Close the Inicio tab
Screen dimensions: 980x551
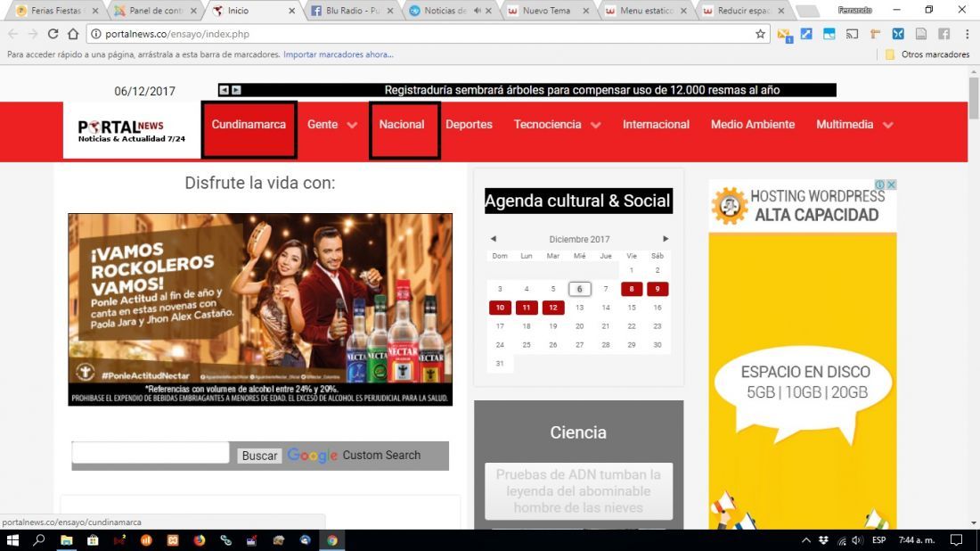[292, 11]
